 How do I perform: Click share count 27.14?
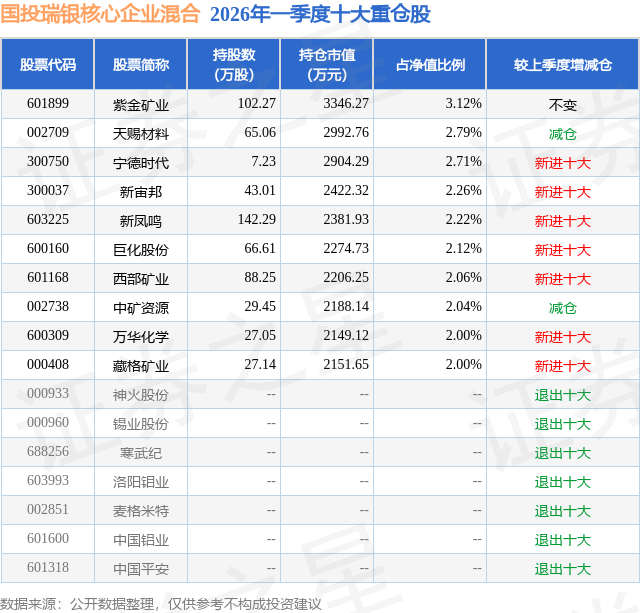[260, 364]
